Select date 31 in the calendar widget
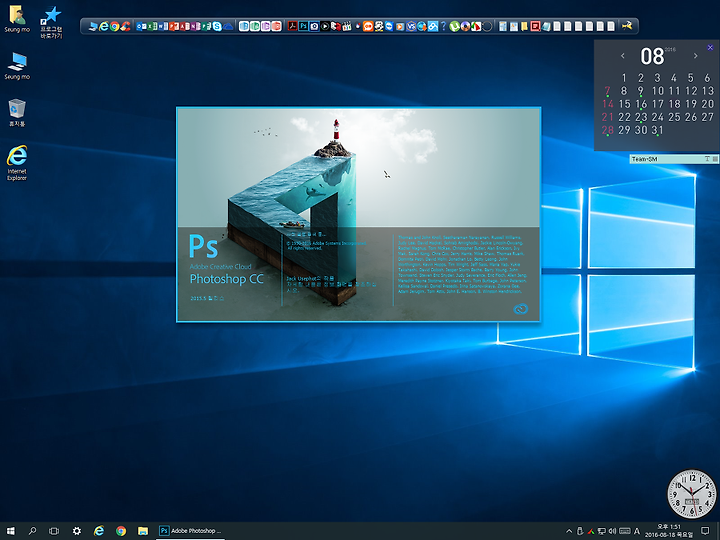This screenshot has width=720, height=540. [658, 130]
